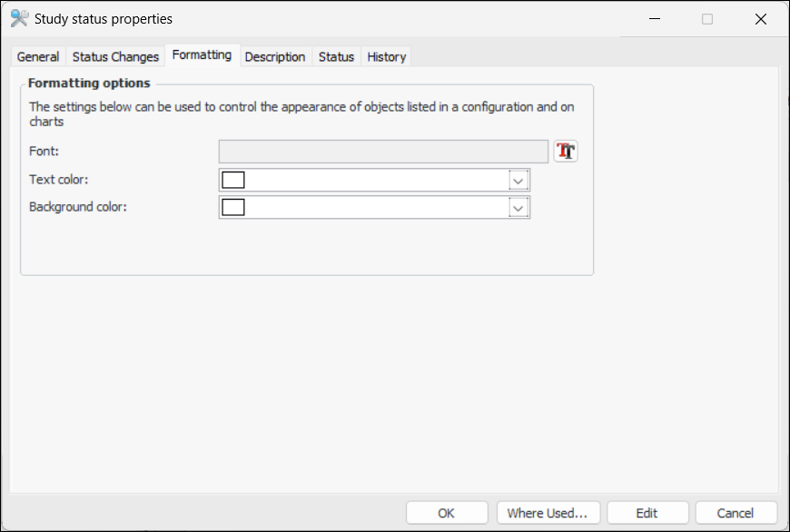View the History tab
This screenshot has height=532, width=790.
click(x=386, y=56)
